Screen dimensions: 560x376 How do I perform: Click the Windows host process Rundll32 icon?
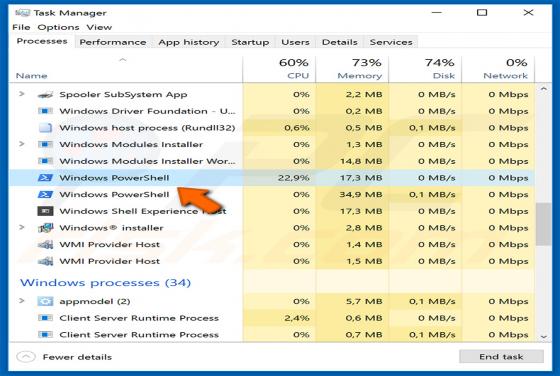coord(45,128)
